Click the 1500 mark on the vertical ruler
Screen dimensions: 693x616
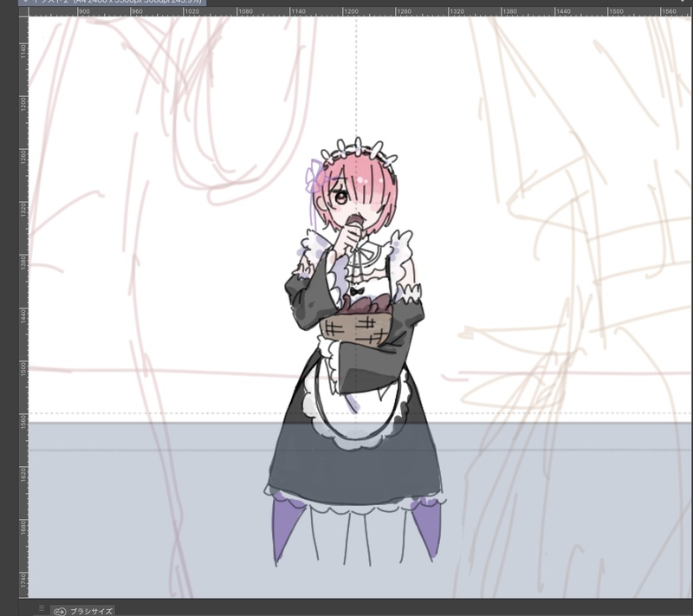click(23, 368)
